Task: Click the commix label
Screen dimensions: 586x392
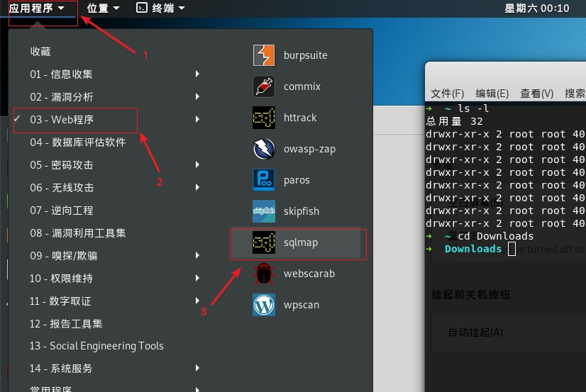Action: click(x=302, y=86)
